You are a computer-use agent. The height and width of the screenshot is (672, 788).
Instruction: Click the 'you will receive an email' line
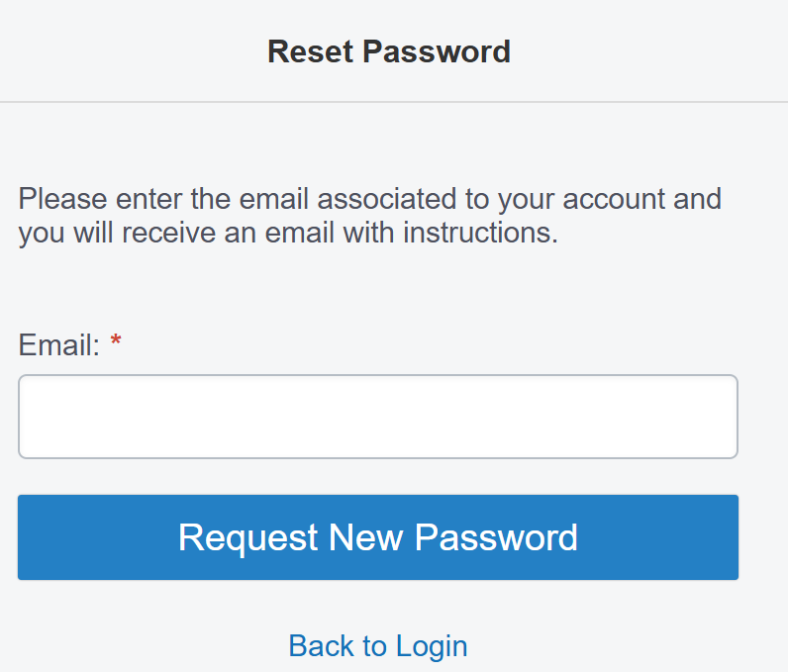(x=288, y=233)
